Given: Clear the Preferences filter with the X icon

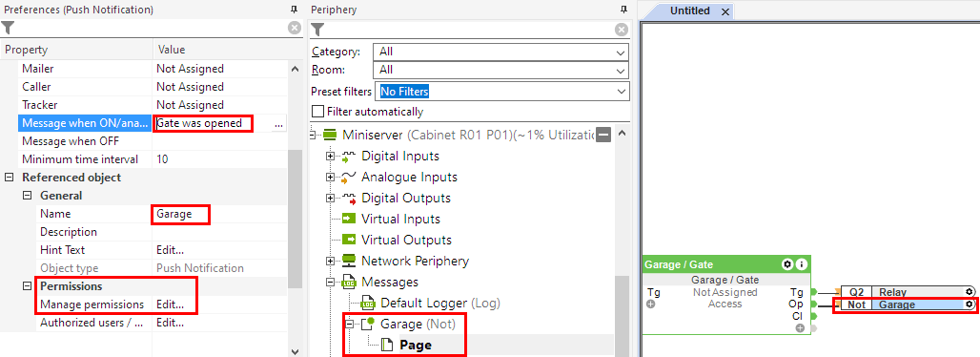Looking at the screenshot, I should pyautogui.click(x=294, y=29).
